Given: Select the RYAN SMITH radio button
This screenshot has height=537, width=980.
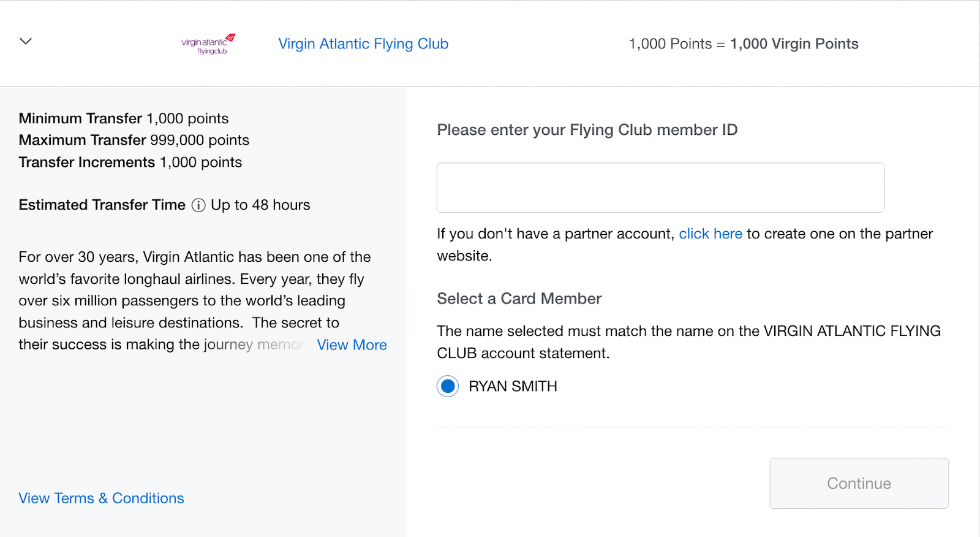Looking at the screenshot, I should (448, 386).
